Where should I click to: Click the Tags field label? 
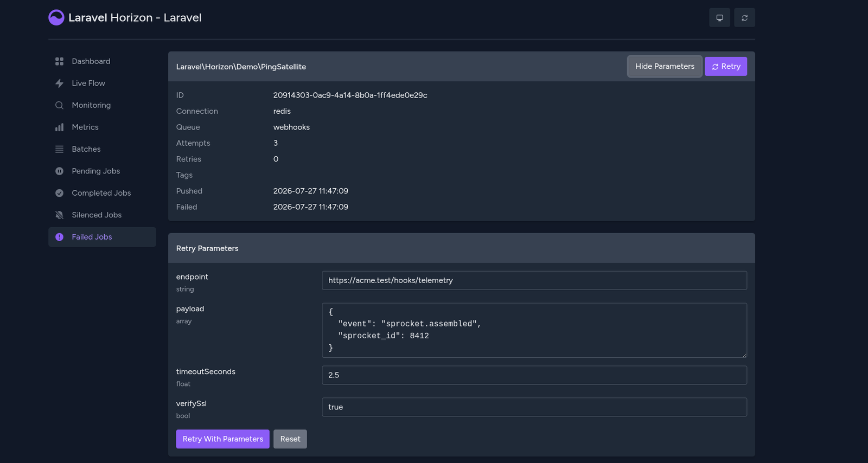(x=184, y=175)
